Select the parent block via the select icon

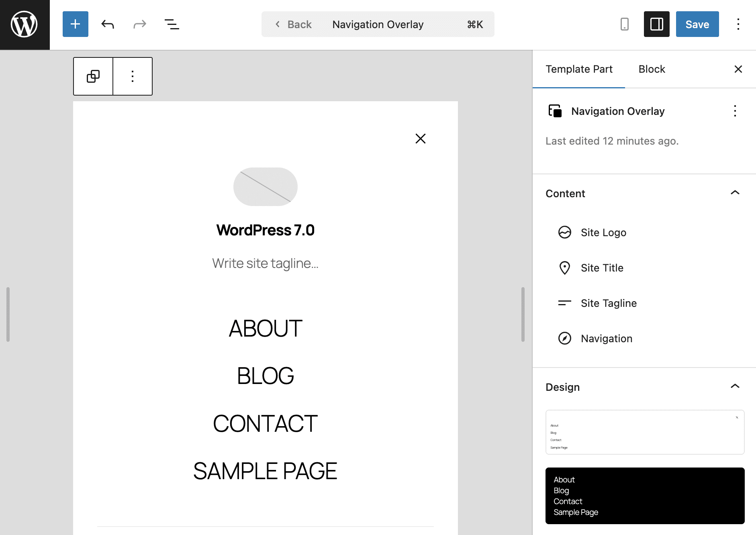point(93,76)
